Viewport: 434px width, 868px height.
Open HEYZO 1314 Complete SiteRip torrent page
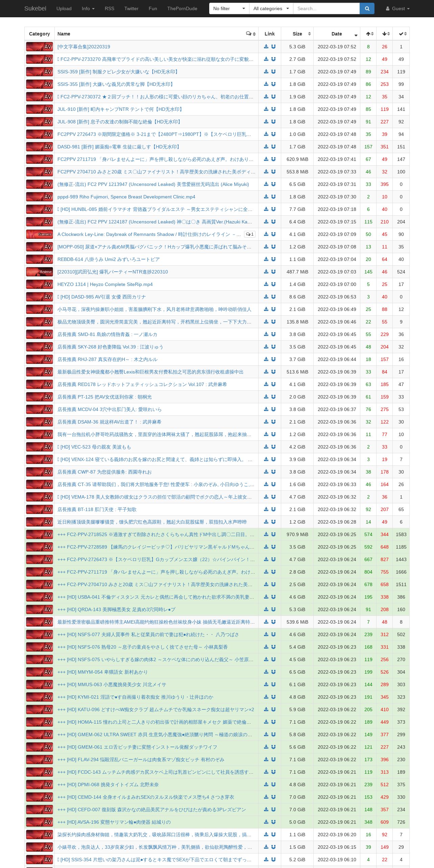pos(105,284)
